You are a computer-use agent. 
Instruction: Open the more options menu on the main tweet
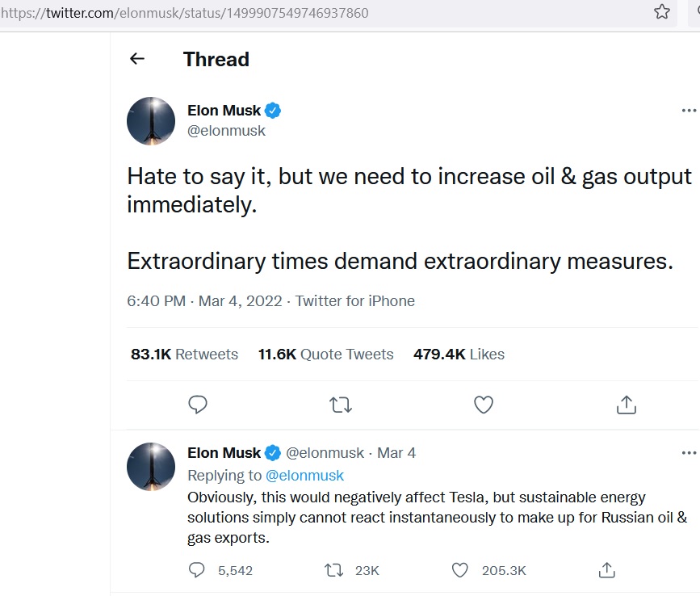tap(688, 111)
